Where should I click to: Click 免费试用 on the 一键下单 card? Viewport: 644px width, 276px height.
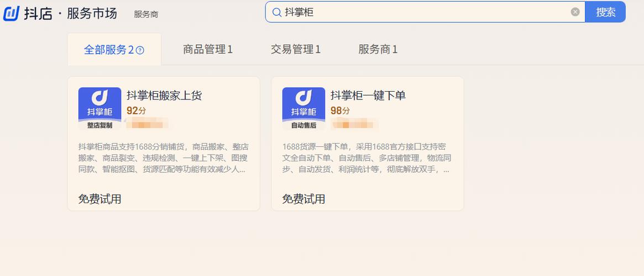tap(303, 199)
